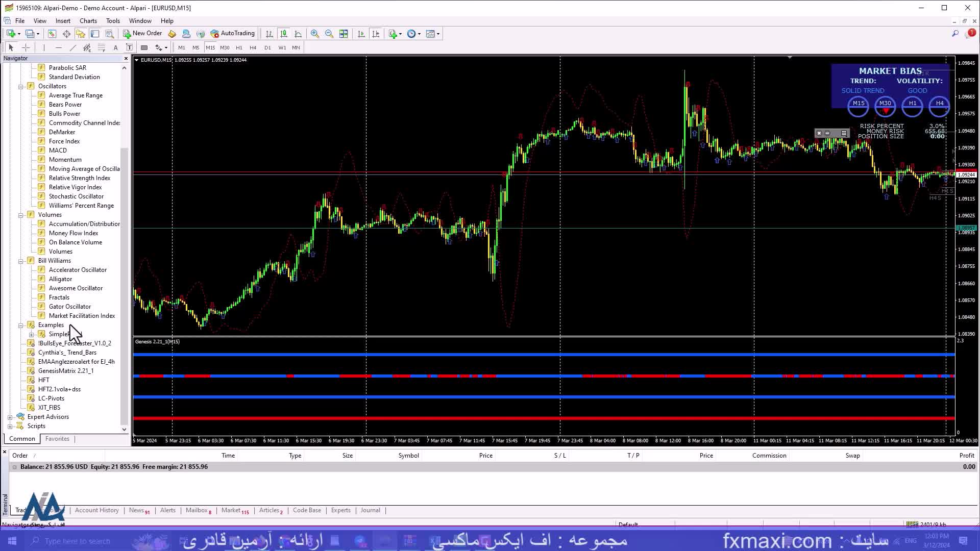Switch chart timeframe to H1

239,47
